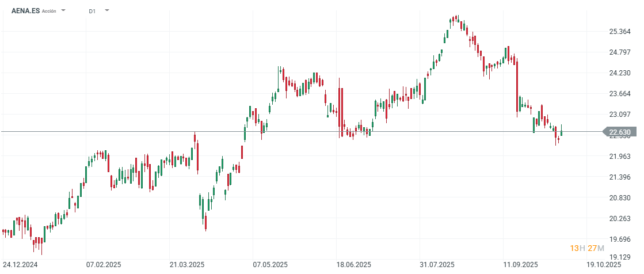Viewport: 644px width, 274px height.
Task: Click the 21.03.2025 time axis marker
Action: coord(187,265)
